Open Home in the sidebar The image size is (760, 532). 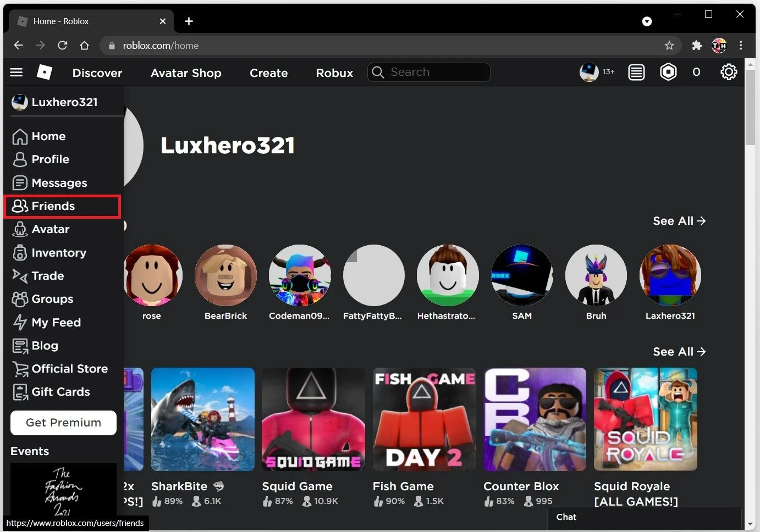38,136
